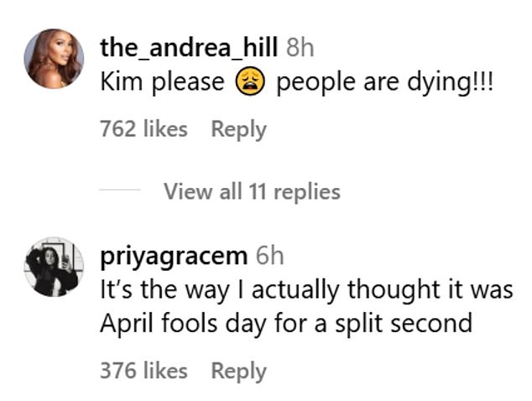This screenshot has height=401, width=532.
Task: Click the the_andrea_hill username
Action: [190, 47]
